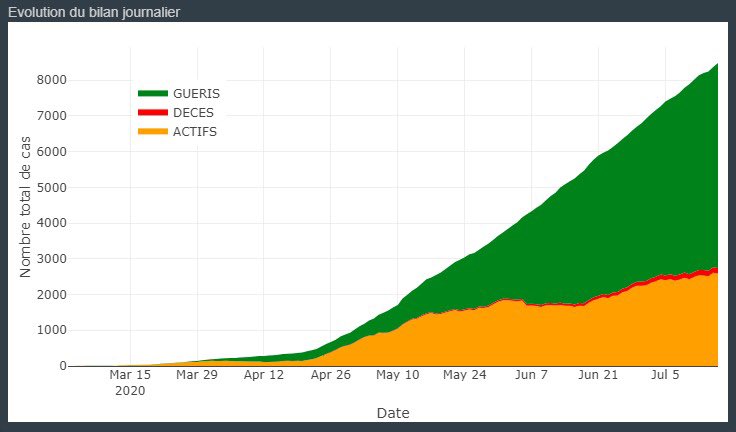Click the '6000' y-axis tick label
The width and height of the screenshot is (736, 432).
[52, 152]
